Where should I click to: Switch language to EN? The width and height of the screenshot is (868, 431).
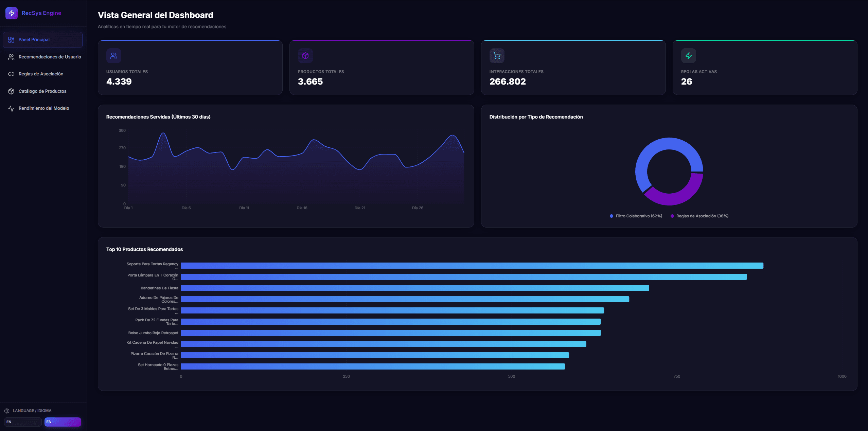(23, 422)
